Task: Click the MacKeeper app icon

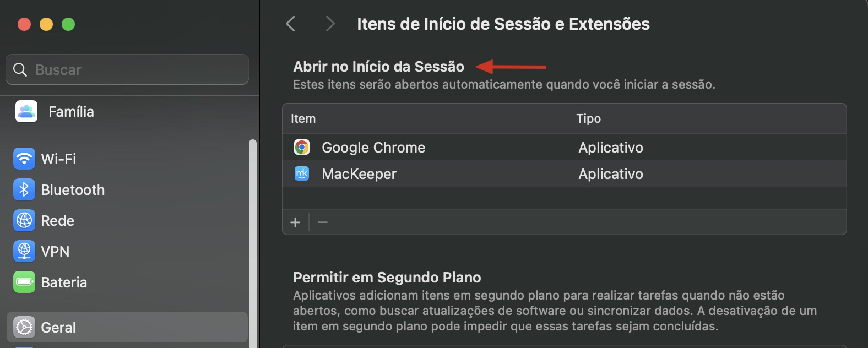Action: (x=302, y=174)
